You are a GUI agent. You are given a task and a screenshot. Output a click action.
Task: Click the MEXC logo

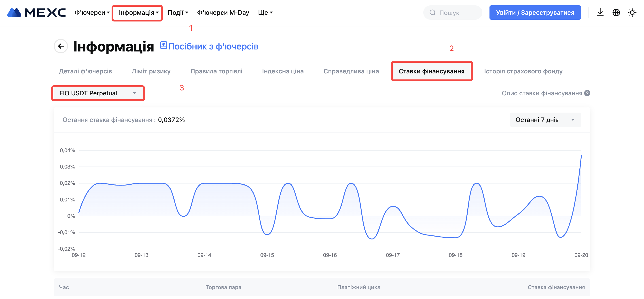tap(36, 13)
